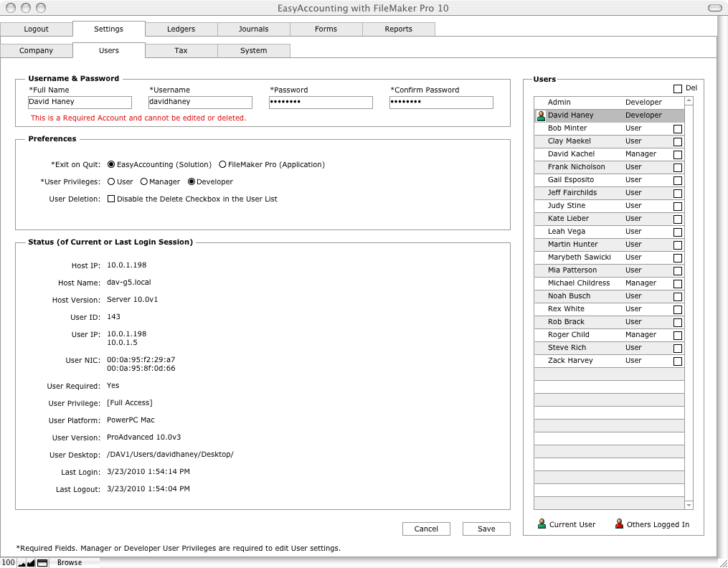The width and height of the screenshot is (728, 568).
Task: Click the Host Name value dav-g5.local
Action: click(x=129, y=283)
